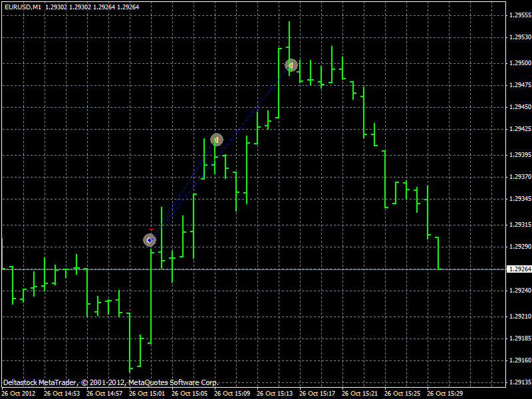Click price scale value 1.29500
Image resolution: width=532 pixels, height=399 pixels.
click(521, 63)
